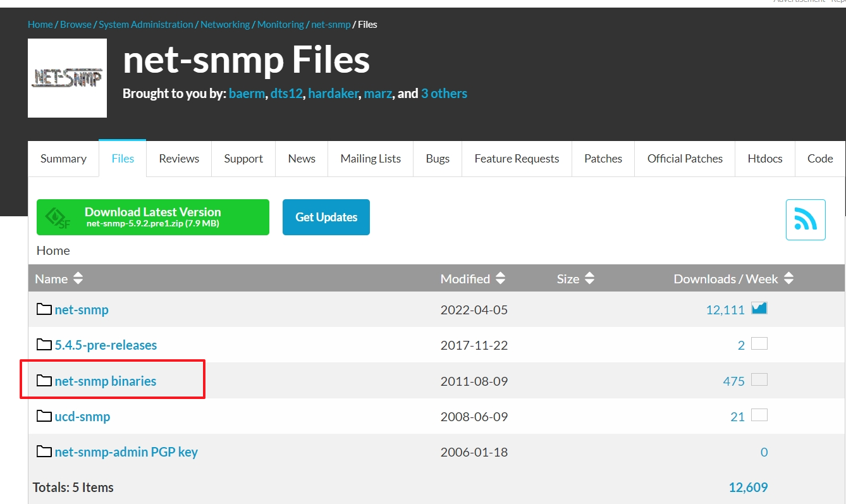Open contributor dts12's profile
The image size is (846, 504).
coord(286,94)
